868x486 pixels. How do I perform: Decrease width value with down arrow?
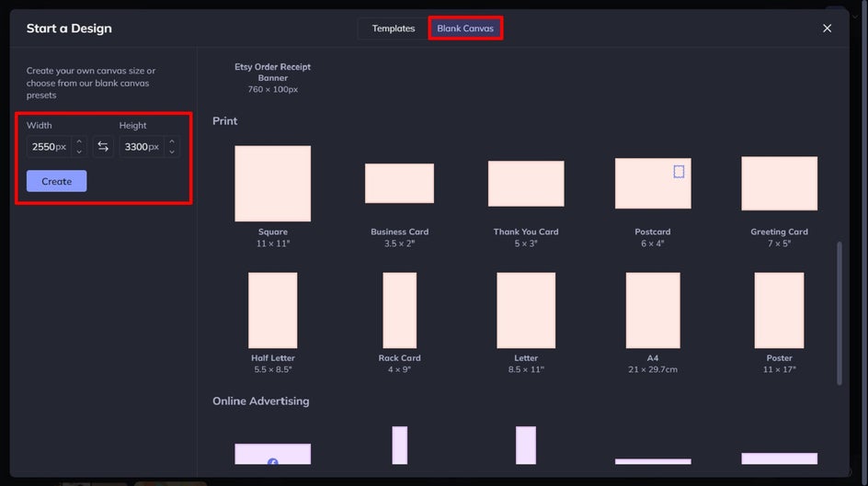click(x=79, y=152)
